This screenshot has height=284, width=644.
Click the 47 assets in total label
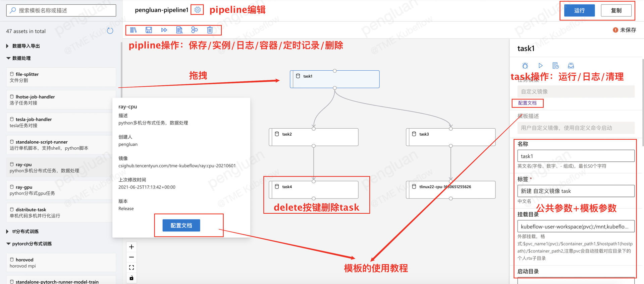(x=26, y=31)
